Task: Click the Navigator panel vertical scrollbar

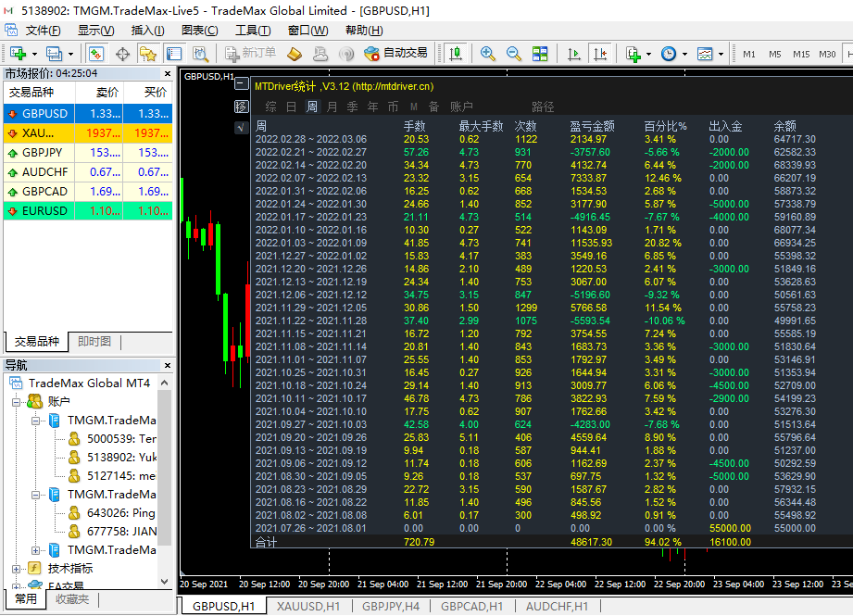Action: point(165,468)
